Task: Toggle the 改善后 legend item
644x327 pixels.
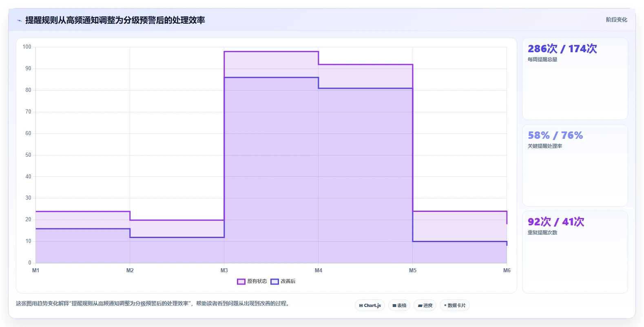Action: tap(283, 281)
